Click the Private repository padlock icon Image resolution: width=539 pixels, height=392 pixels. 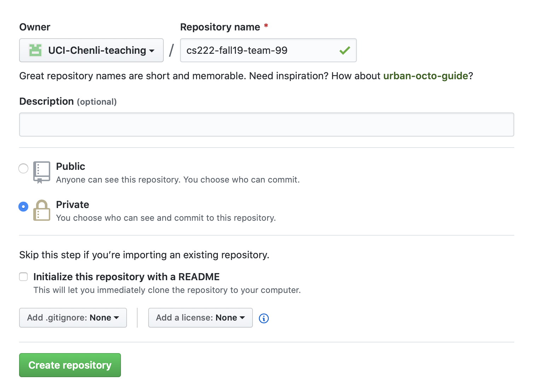41,211
